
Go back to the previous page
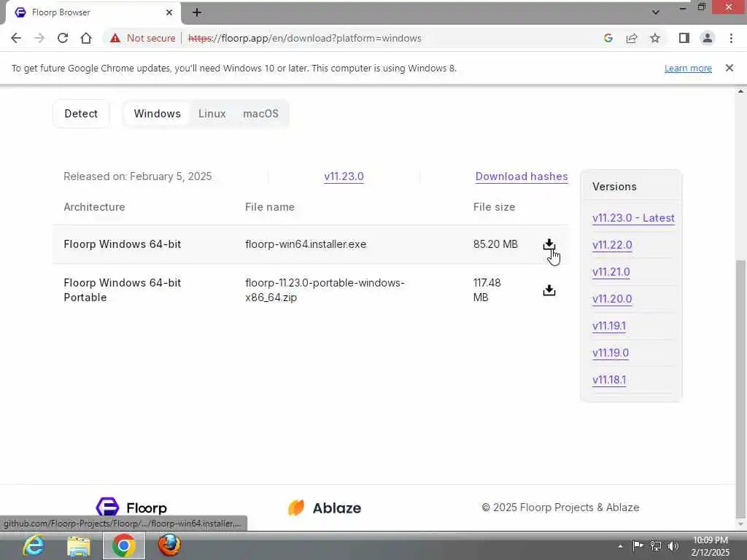(x=16, y=38)
